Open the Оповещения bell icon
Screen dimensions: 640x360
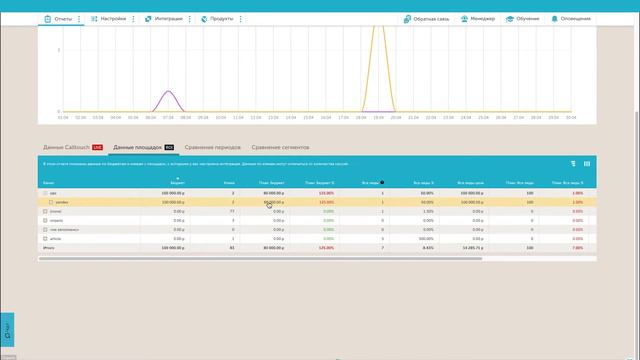tap(554, 19)
